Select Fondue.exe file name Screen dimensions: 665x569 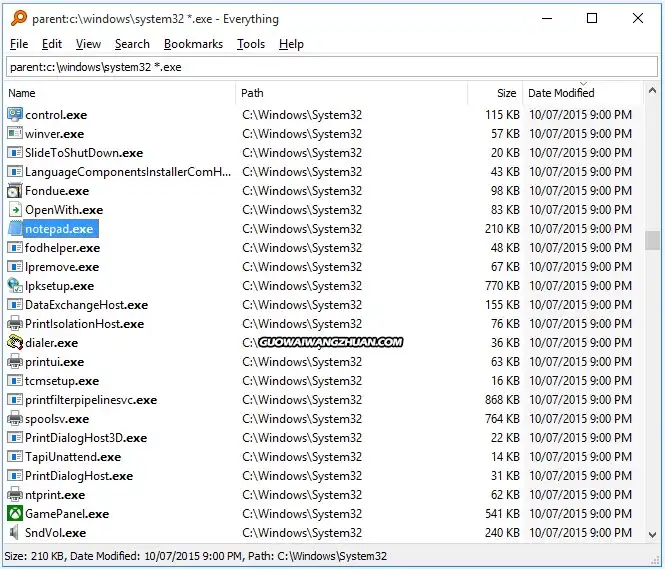[57, 191]
